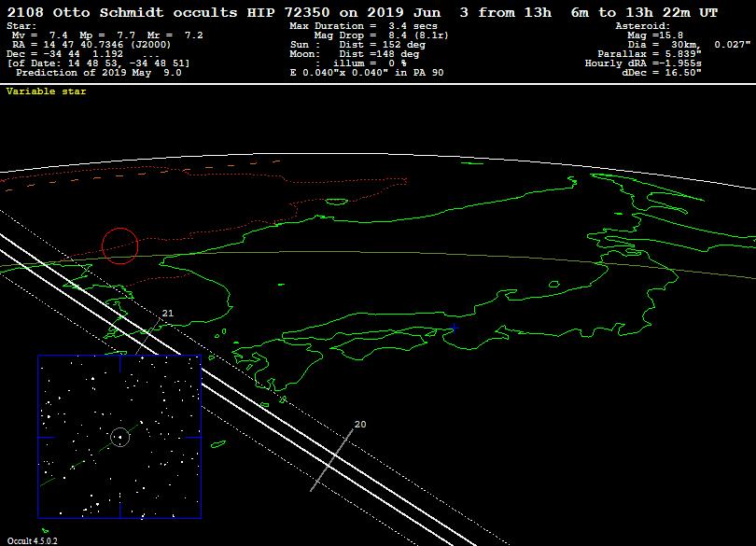Select the yellow 'Variable star' label
This screenshot has height=546, width=756.
coord(47,91)
